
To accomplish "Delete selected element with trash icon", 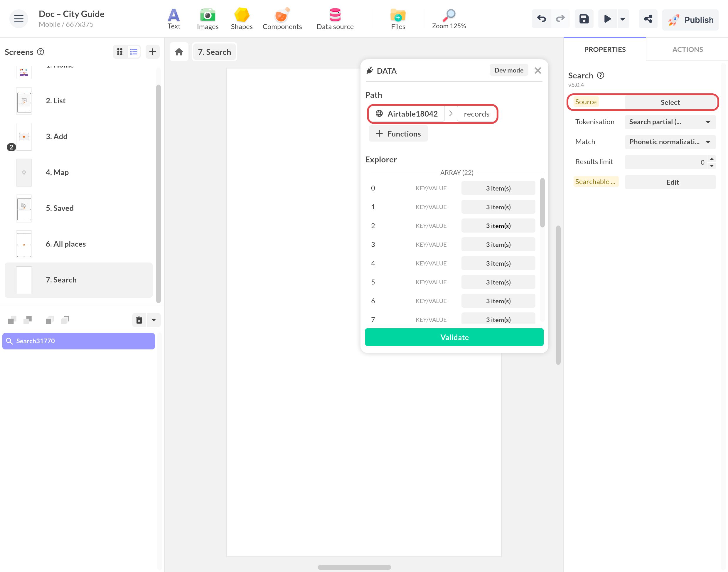I will pyautogui.click(x=139, y=320).
